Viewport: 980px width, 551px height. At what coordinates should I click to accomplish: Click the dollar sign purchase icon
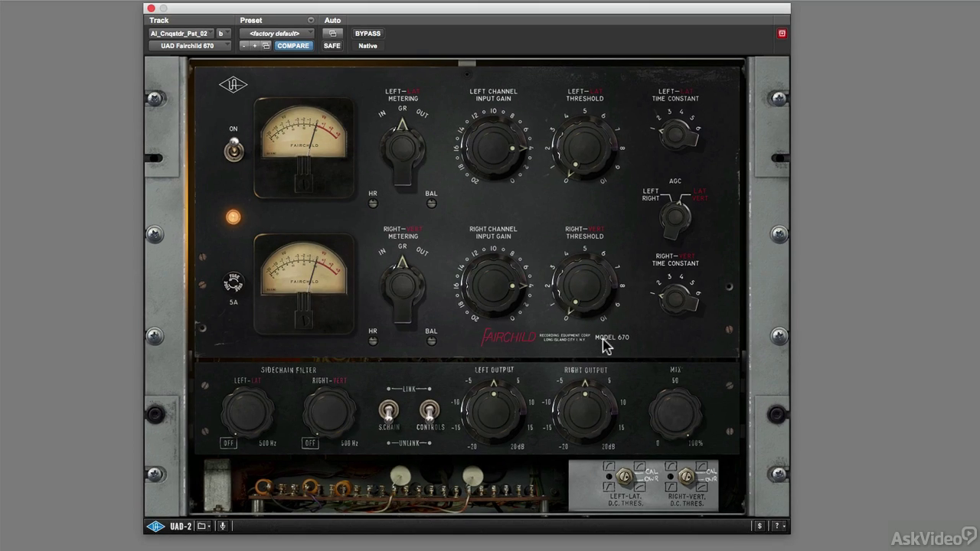pyautogui.click(x=759, y=526)
